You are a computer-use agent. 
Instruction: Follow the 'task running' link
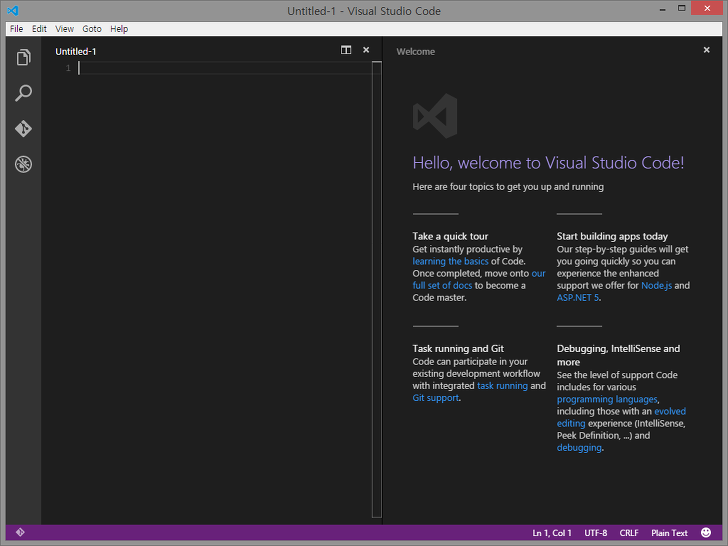tap(502, 386)
